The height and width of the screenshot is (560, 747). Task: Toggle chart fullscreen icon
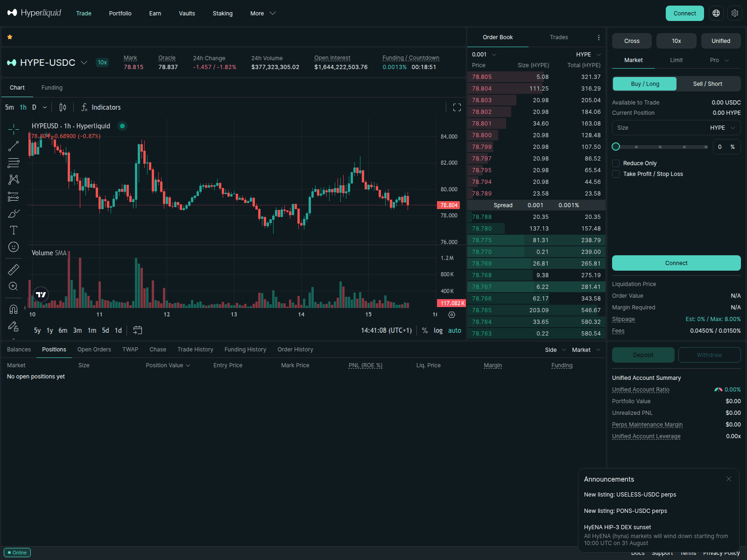click(457, 107)
